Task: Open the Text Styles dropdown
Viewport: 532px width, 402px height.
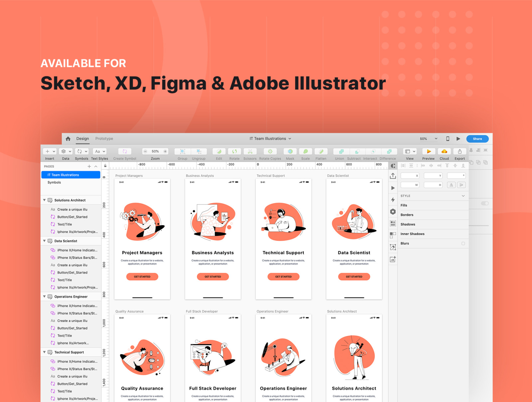Action: [99, 151]
